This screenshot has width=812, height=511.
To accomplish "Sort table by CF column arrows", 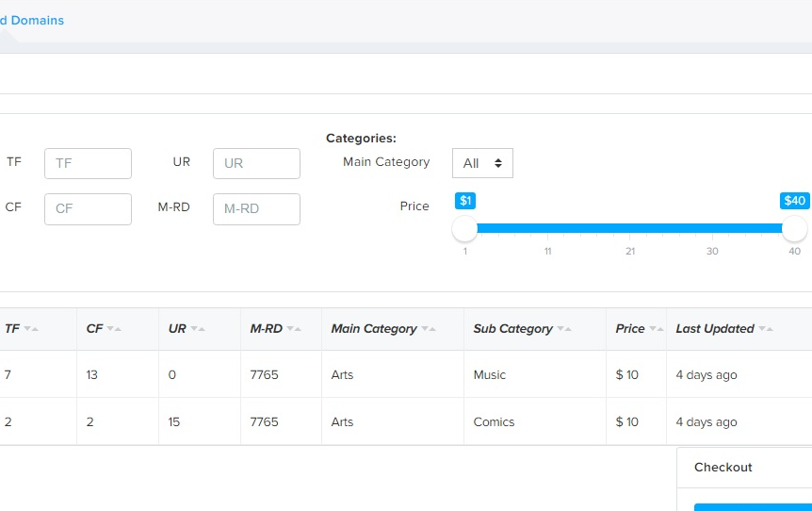I will point(114,329).
